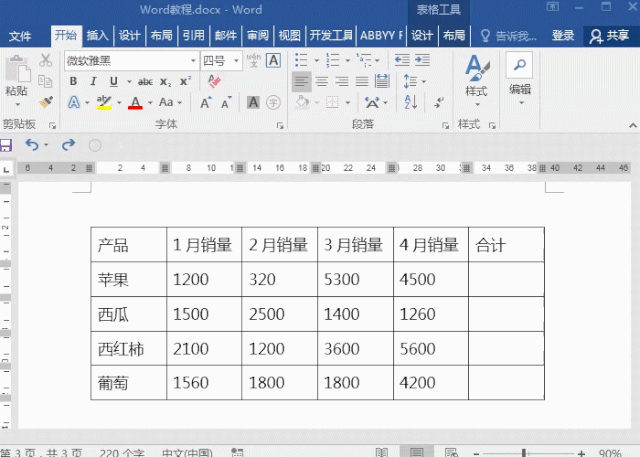Screen dimensions: 640x457
Task: Collapse the ribbon with the chevron
Action: [633, 126]
